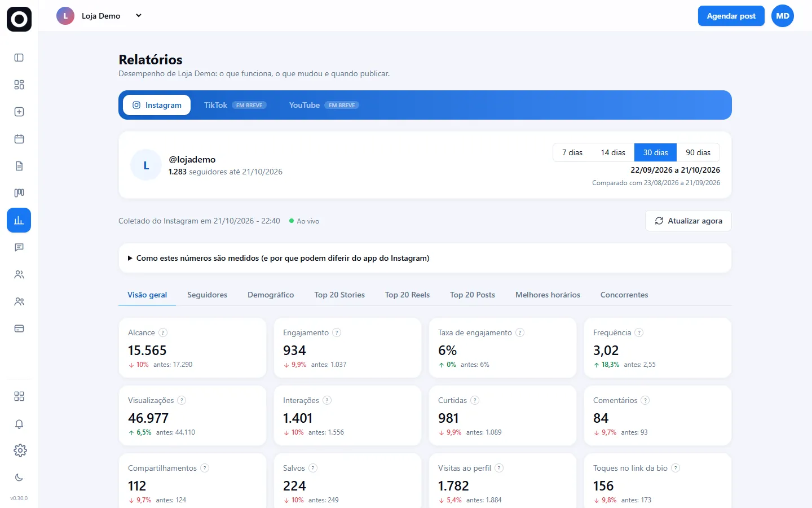Click the Atualizar agora button
The width and height of the screenshot is (812, 508).
(689, 221)
